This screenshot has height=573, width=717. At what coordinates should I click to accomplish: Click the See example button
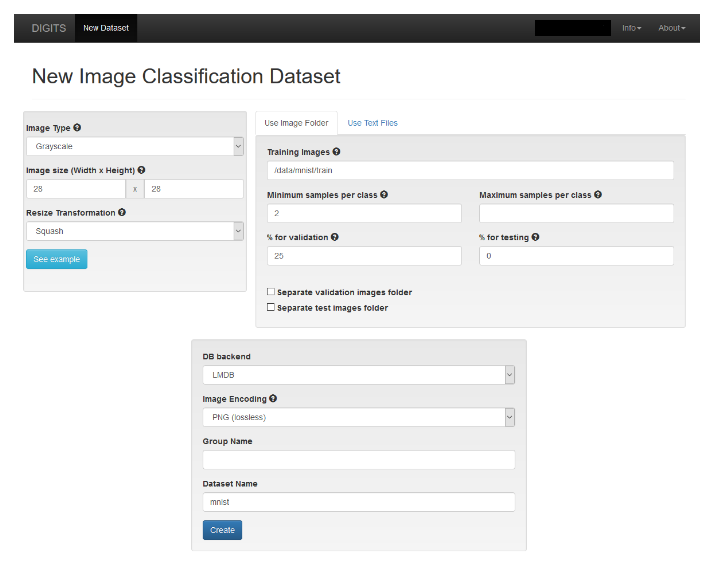point(56,259)
